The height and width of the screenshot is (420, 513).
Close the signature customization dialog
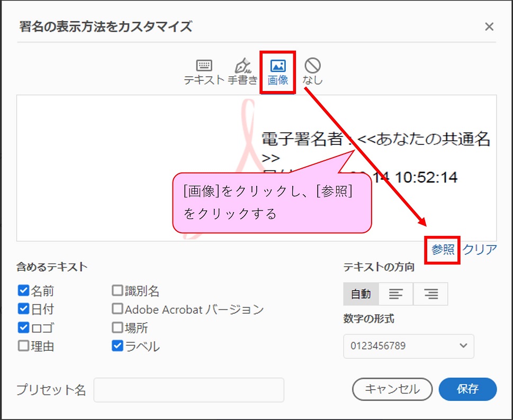click(489, 27)
